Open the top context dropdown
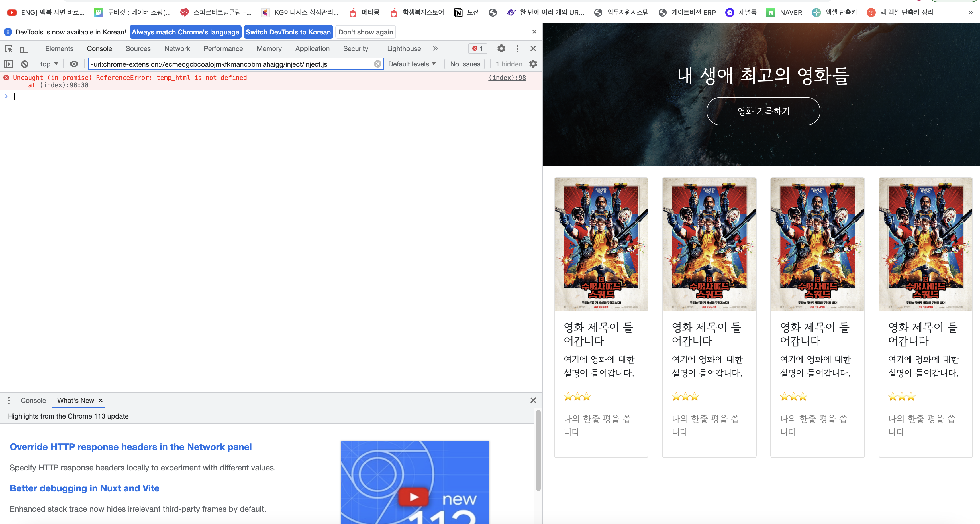Viewport: 980px width, 524px height. 49,64
